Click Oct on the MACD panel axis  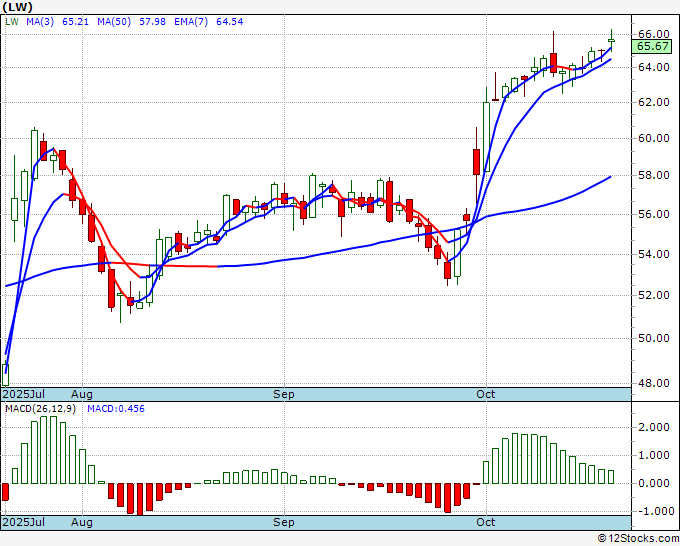point(486,522)
